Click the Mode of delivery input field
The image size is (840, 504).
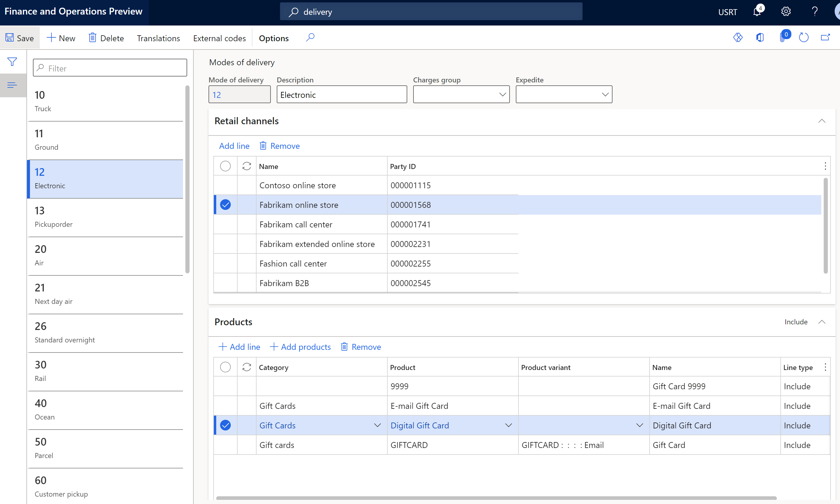click(x=239, y=94)
